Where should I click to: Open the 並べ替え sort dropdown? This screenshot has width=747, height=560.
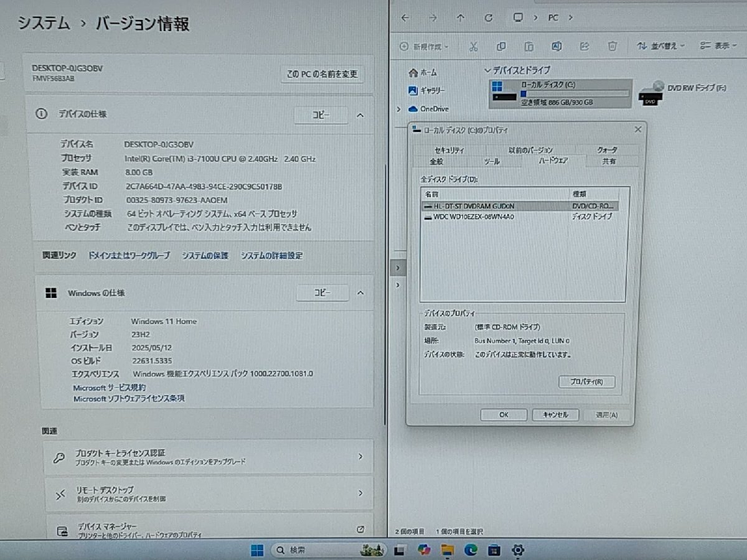660,46
